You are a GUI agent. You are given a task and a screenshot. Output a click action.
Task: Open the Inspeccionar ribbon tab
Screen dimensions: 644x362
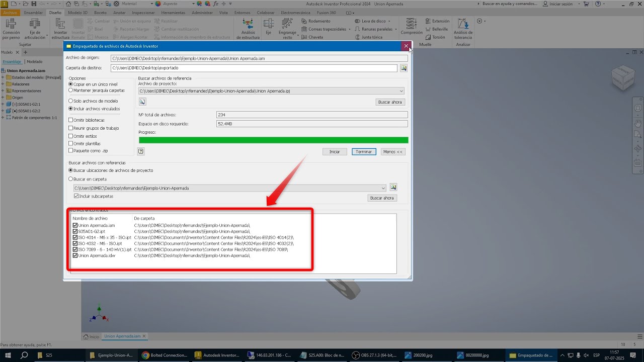(x=143, y=13)
